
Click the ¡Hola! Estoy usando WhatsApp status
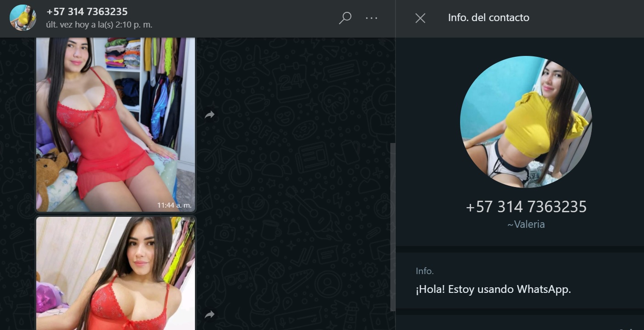pos(494,290)
